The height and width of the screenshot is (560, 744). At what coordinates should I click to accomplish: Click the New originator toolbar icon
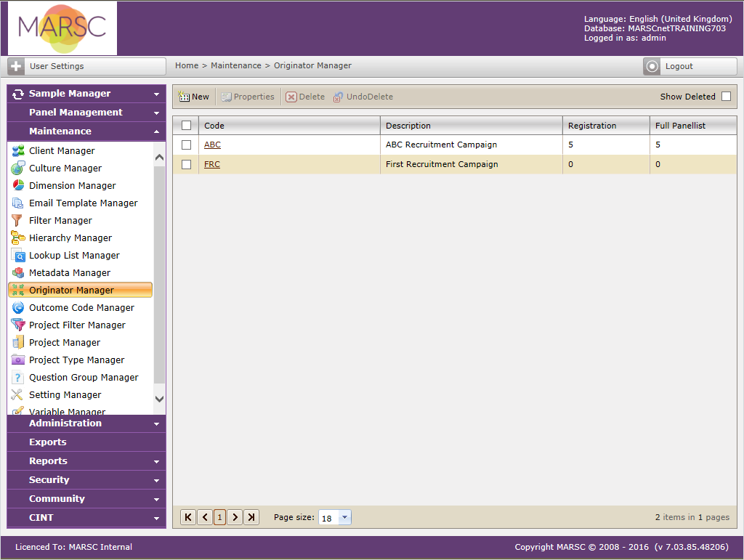[184, 97]
